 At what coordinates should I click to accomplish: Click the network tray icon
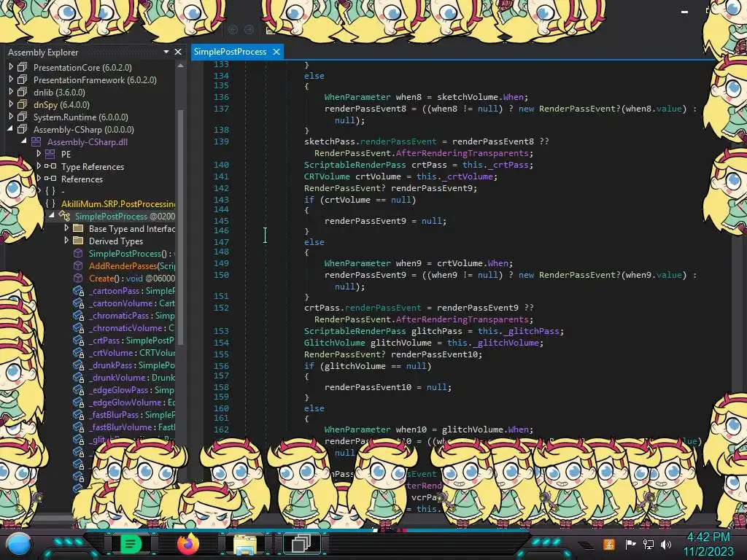(648, 544)
